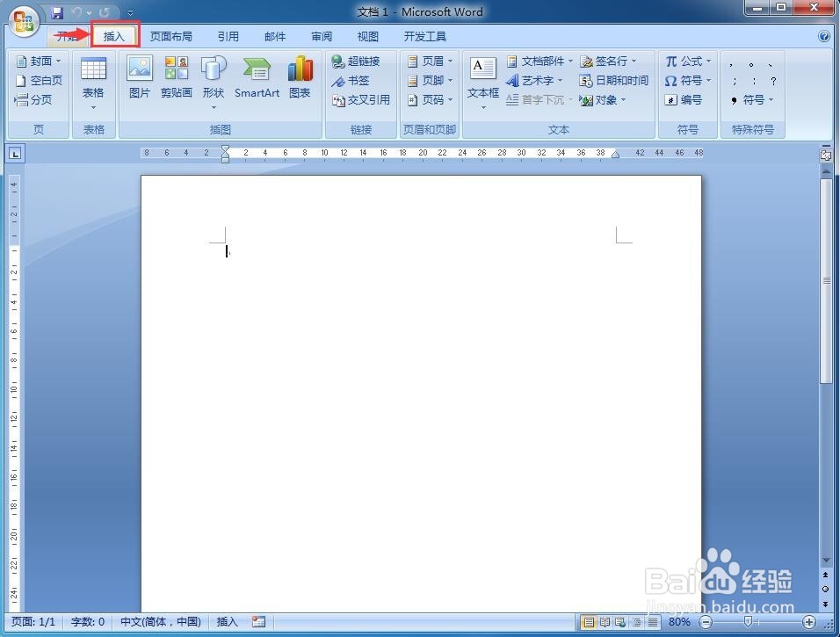
Task: Click the language 中文(简体，中国) status entry
Action: coord(161,621)
